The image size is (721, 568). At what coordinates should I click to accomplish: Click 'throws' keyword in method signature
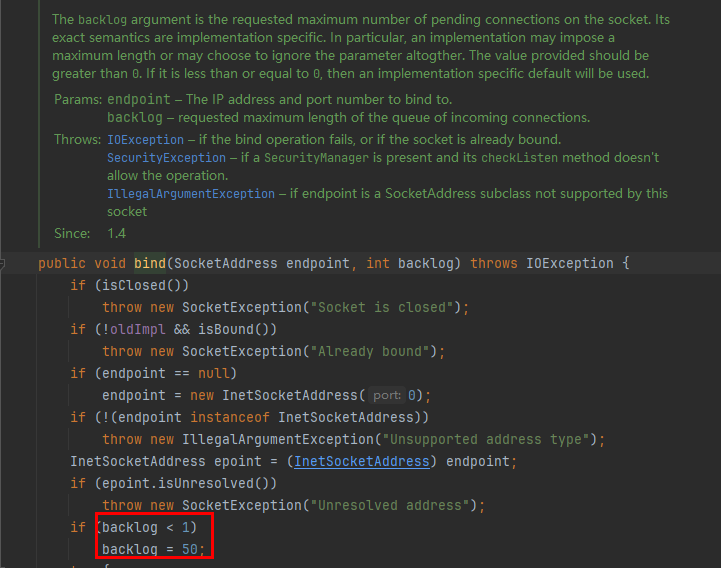coord(494,263)
